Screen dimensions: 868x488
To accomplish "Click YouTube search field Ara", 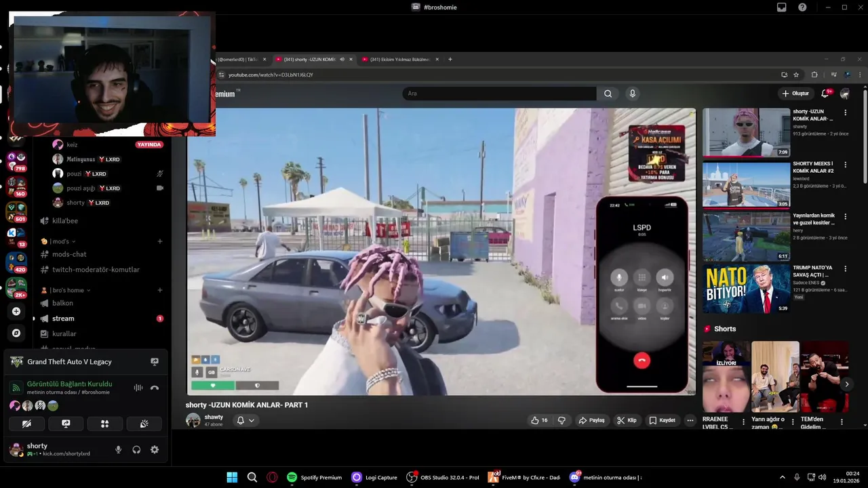I will coord(499,94).
